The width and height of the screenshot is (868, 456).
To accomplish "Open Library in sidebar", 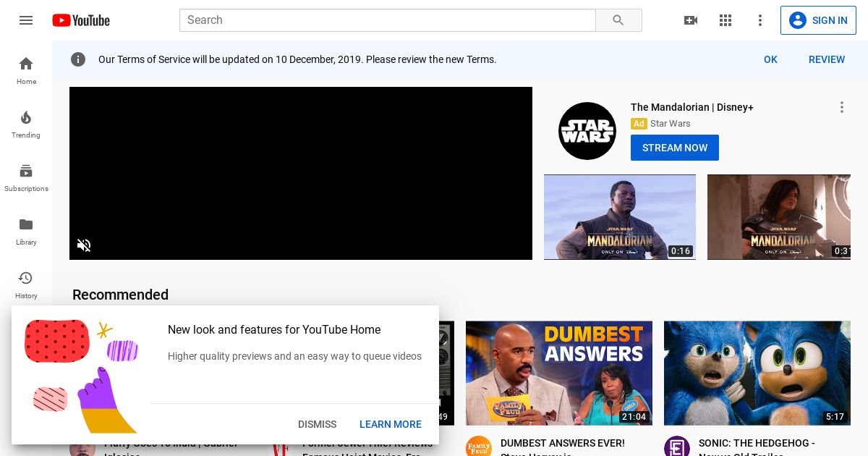I will 26,231.
